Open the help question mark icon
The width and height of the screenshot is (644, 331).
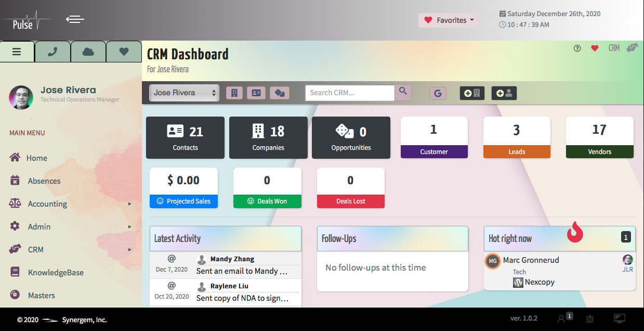(577, 48)
